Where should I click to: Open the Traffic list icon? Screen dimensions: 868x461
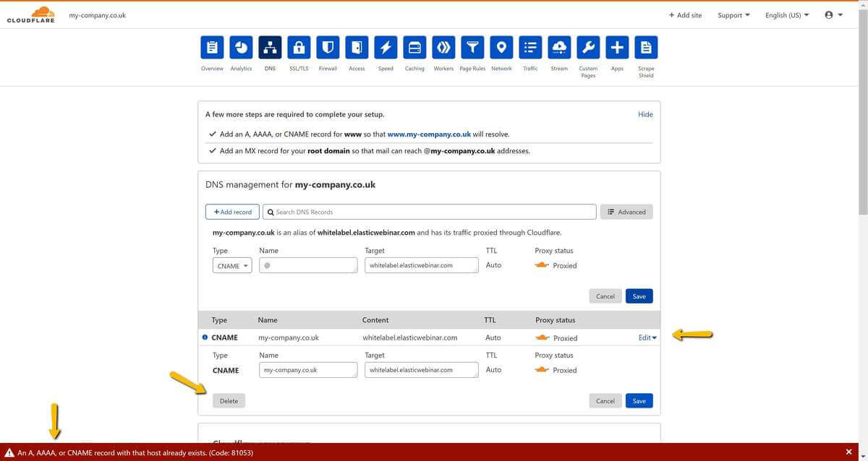click(530, 48)
